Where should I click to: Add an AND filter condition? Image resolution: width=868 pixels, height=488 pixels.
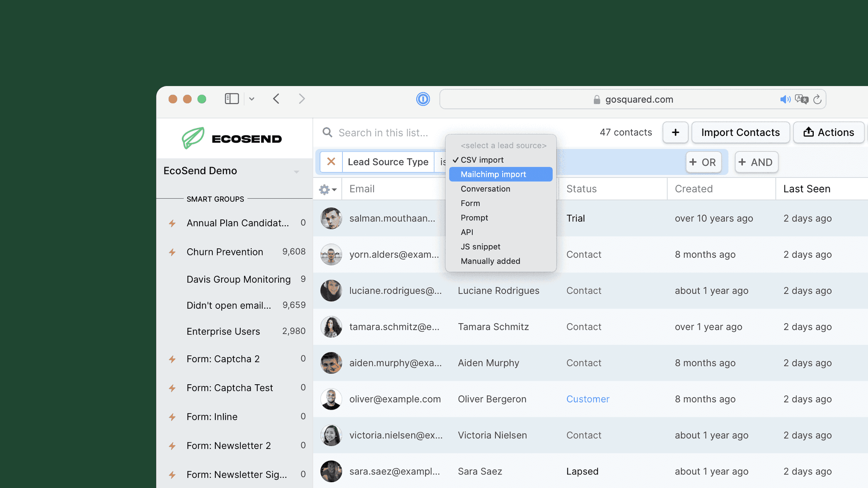pyautogui.click(x=757, y=162)
